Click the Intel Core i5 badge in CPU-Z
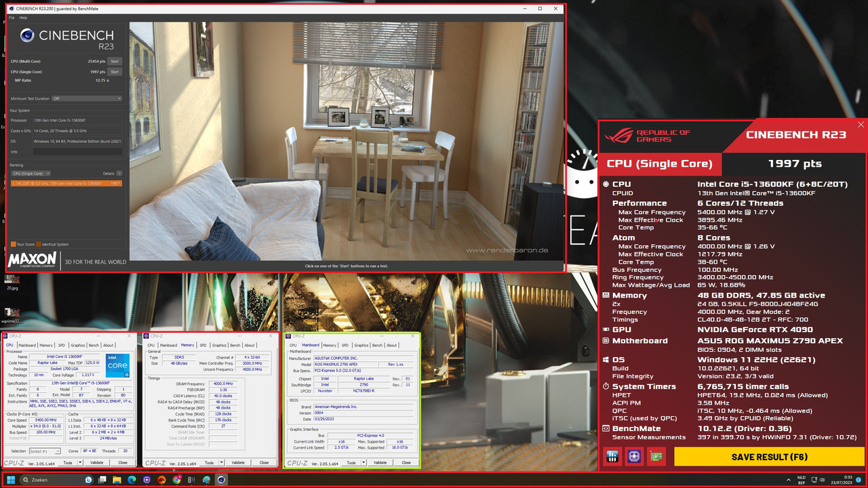Image resolution: width=868 pixels, height=488 pixels. click(117, 365)
